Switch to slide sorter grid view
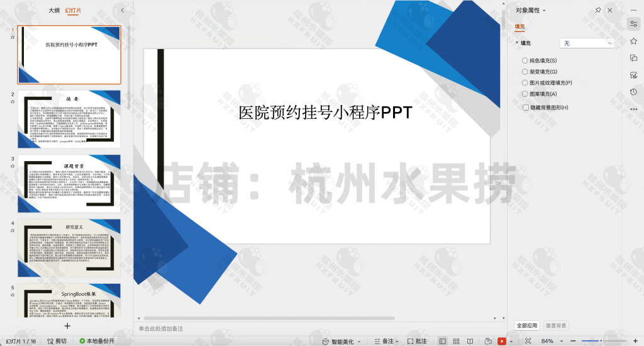This screenshot has height=346, width=644. coord(456,341)
